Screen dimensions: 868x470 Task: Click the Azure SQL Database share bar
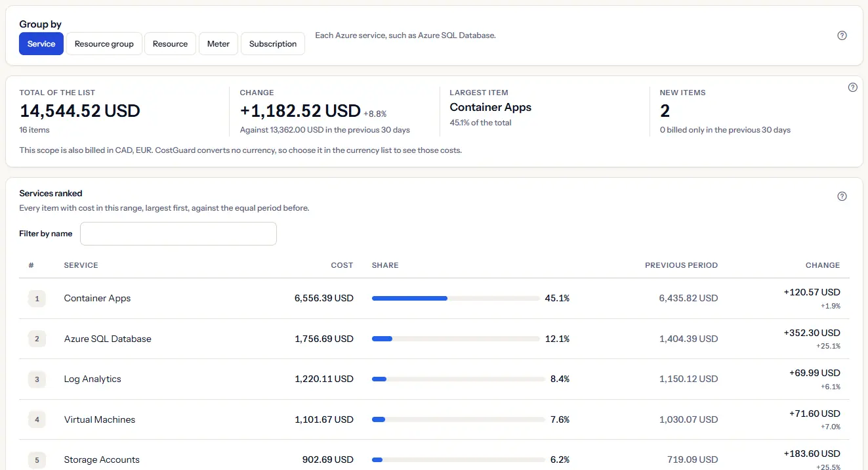tap(456, 339)
